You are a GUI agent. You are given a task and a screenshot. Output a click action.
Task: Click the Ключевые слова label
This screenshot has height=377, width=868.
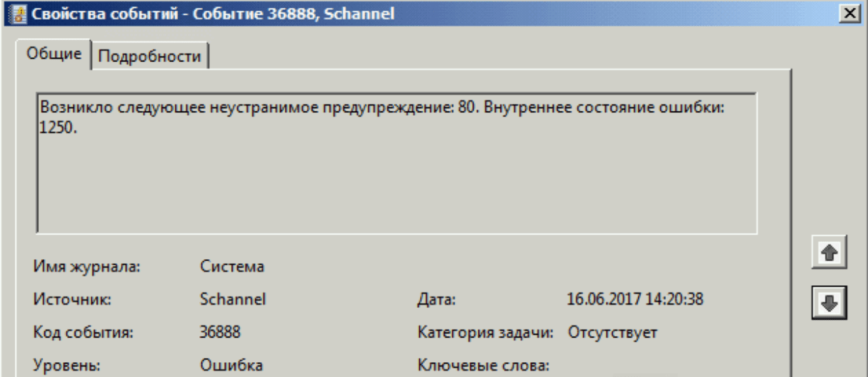[x=483, y=365]
